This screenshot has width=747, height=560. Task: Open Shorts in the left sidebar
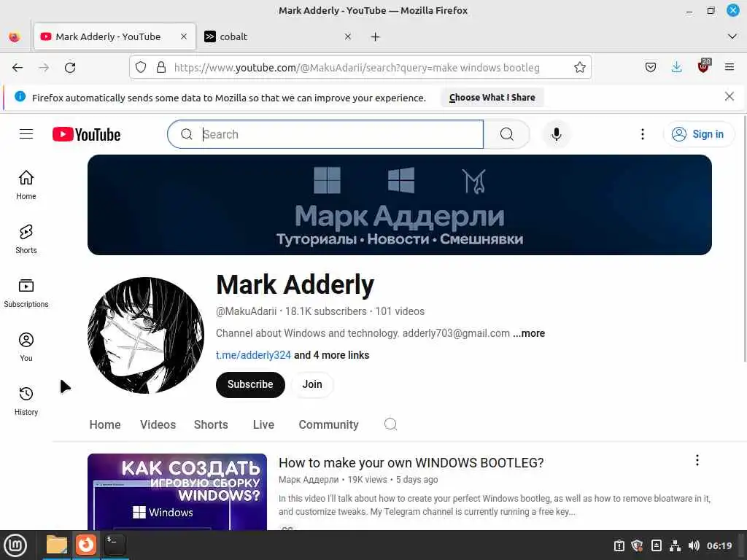coord(26,239)
